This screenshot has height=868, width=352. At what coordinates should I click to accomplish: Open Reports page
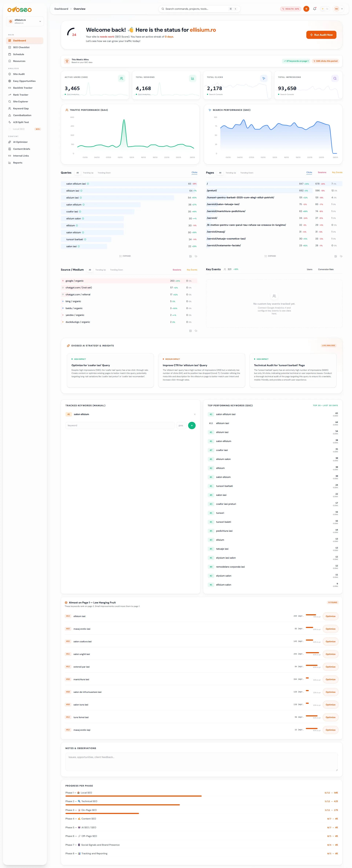[x=25, y=163]
